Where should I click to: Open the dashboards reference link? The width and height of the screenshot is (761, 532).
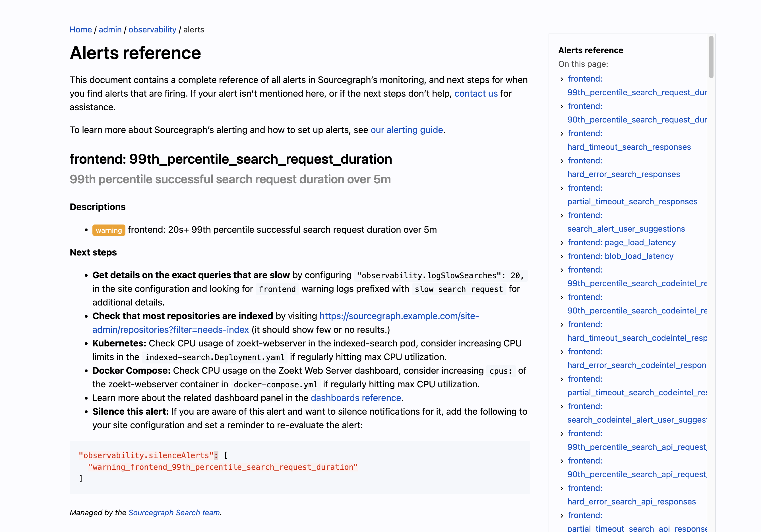point(356,398)
